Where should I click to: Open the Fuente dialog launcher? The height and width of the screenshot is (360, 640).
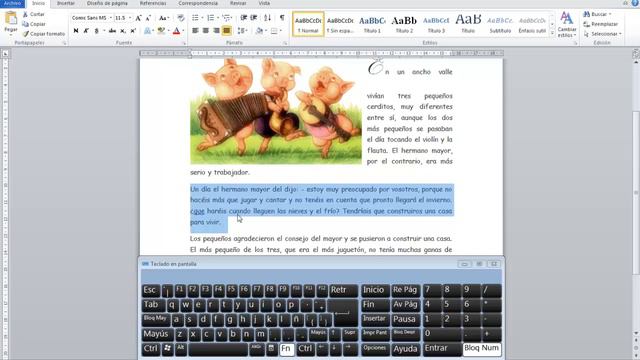point(184,43)
